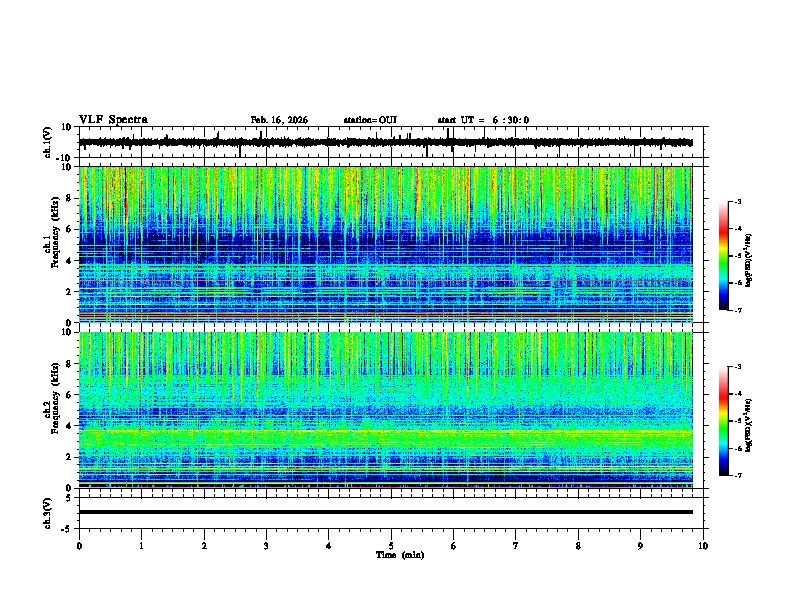Click the 'VLF Spectra' title text
Screen dimensions: 792x612
113,120
